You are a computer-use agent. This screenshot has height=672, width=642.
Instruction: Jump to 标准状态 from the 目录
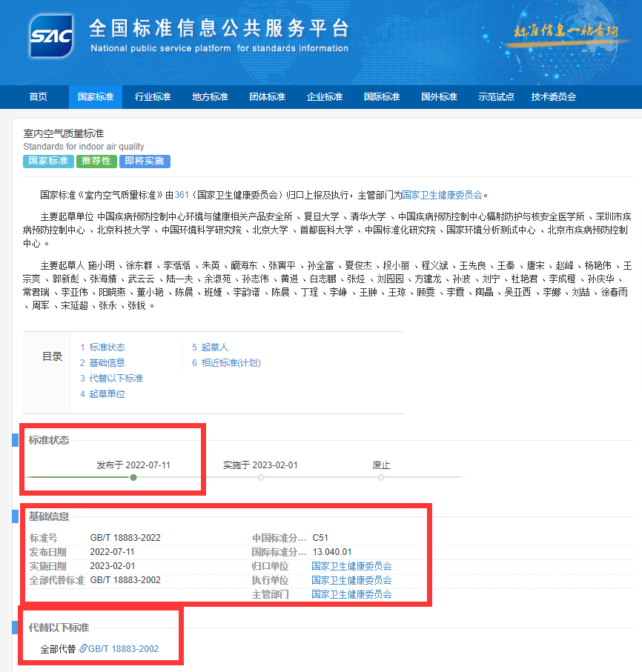click(x=102, y=347)
